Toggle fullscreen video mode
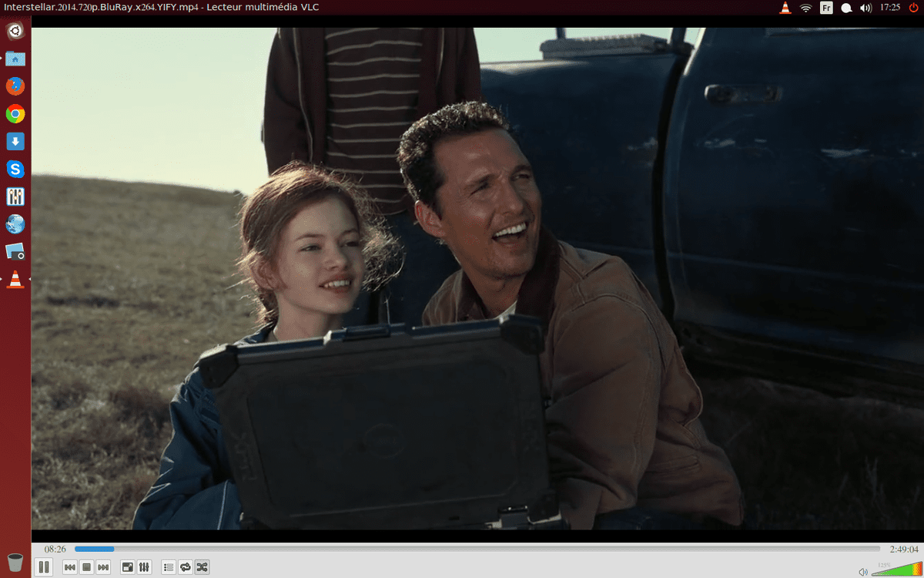 pos(128,567)
